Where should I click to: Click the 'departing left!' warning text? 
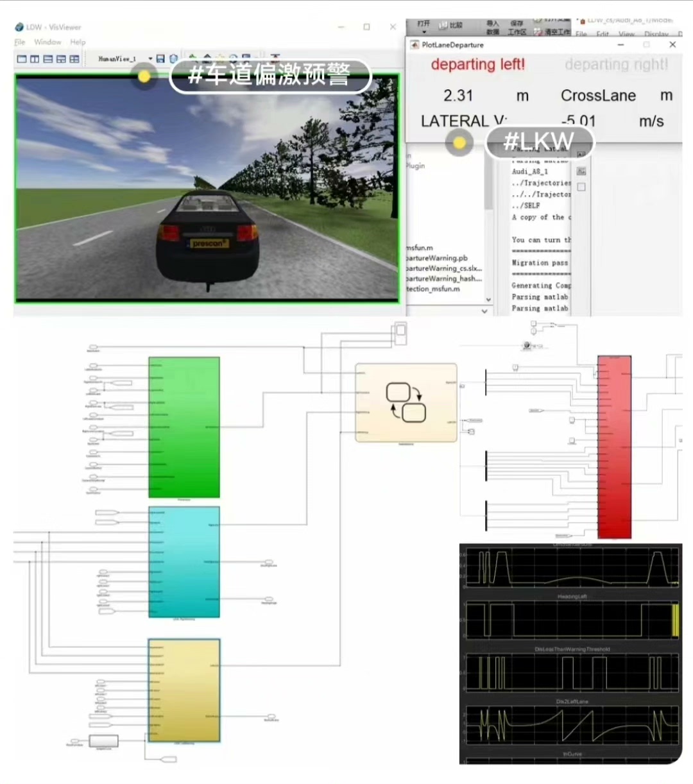477,65
